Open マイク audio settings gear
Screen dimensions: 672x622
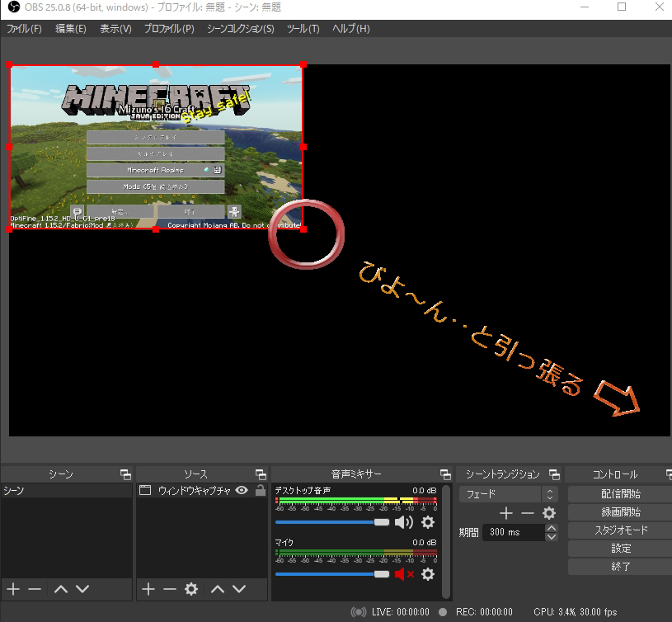pos(428,574)
